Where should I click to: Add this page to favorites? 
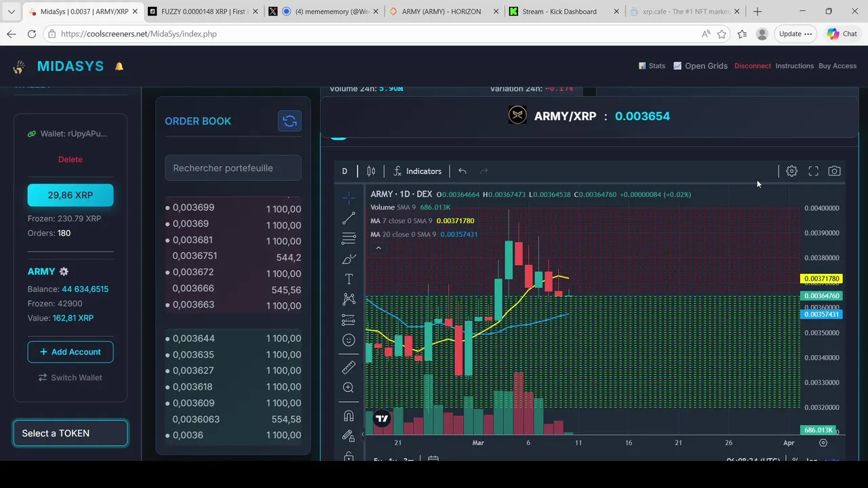tap(722, 34)
